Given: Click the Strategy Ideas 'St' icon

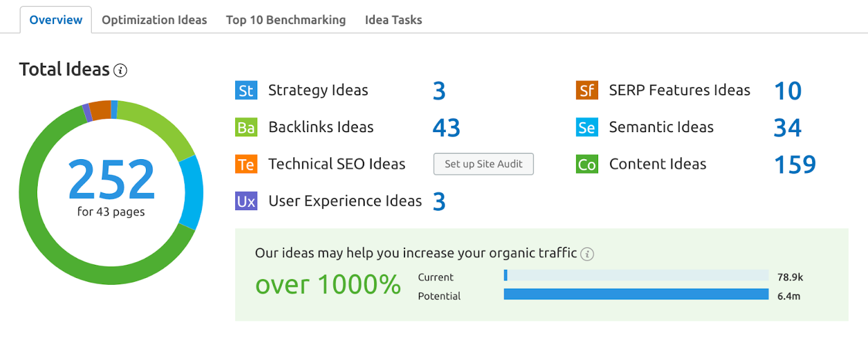Looking at the screenshot, I should 246,91.
